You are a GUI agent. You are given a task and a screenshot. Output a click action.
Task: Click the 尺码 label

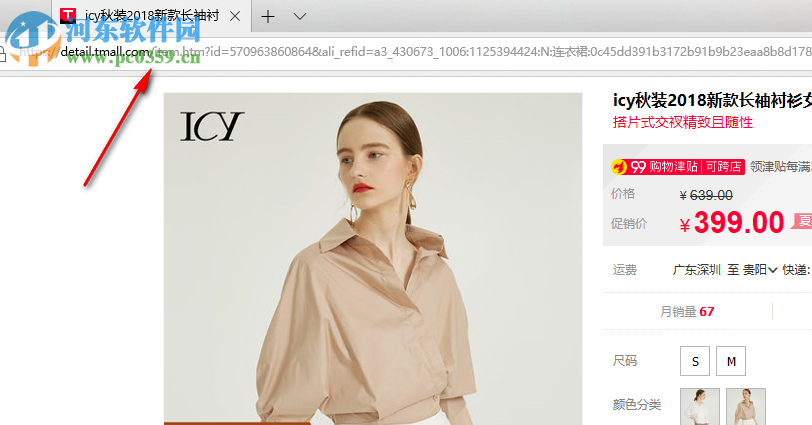click(x=625, y=361)
